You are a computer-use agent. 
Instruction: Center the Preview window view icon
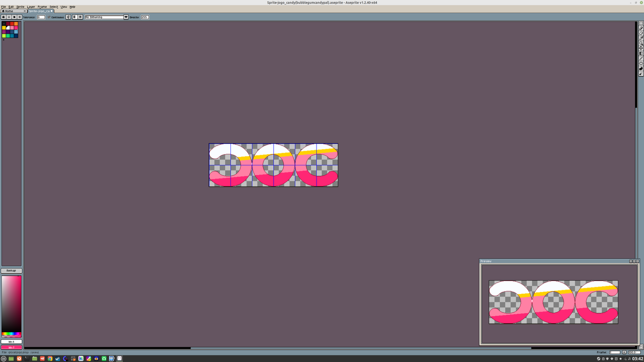point(631,261)
